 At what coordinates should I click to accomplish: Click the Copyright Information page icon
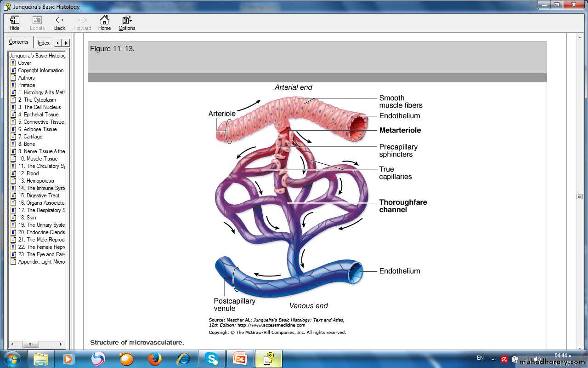click(x=13, y=70)
